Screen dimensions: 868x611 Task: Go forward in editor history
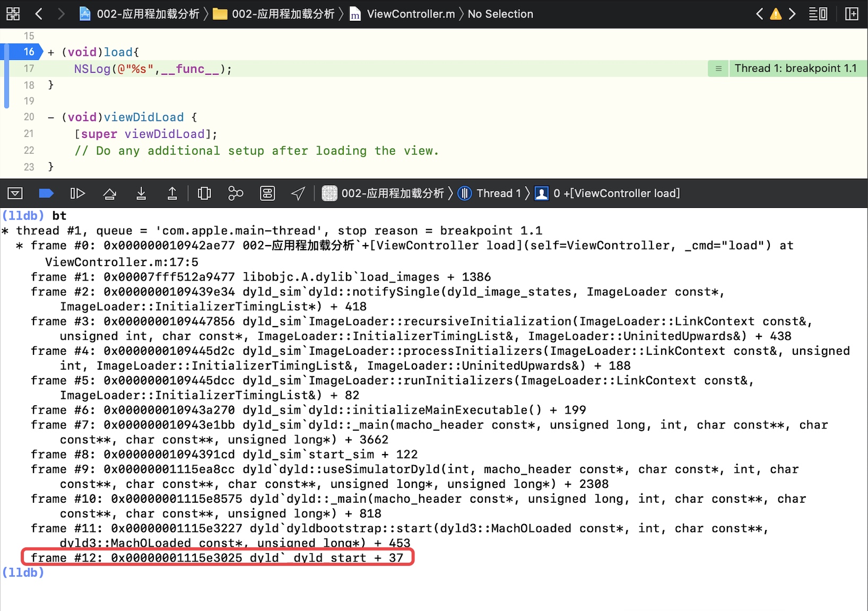(60, 14)
